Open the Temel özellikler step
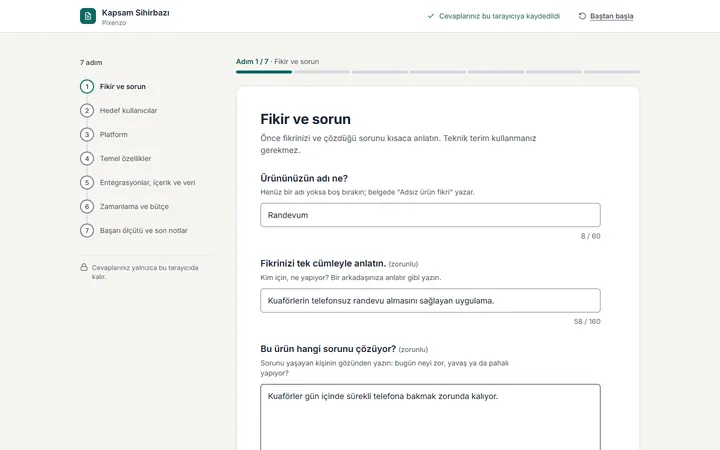 tap(125, 158)
